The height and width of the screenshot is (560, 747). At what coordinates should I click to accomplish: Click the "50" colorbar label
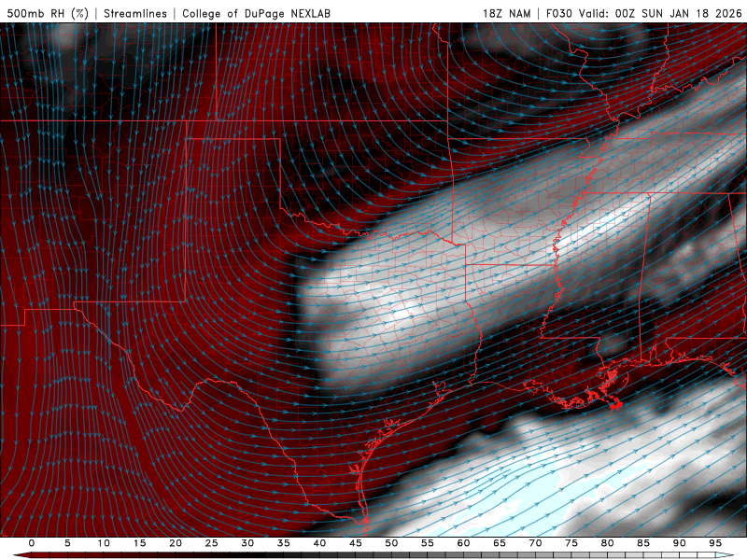(391, 543)
